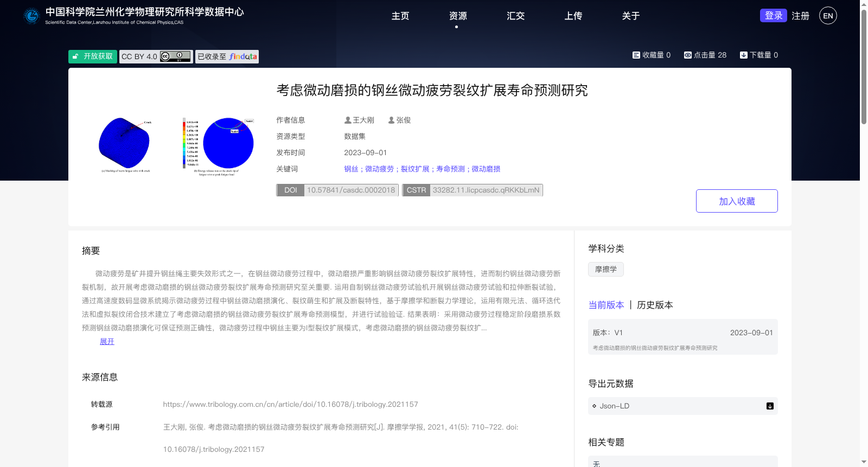This screenshot has height=467, width=868.
Task: Click the CSTR identifier badge
Action: click(473, 190)
